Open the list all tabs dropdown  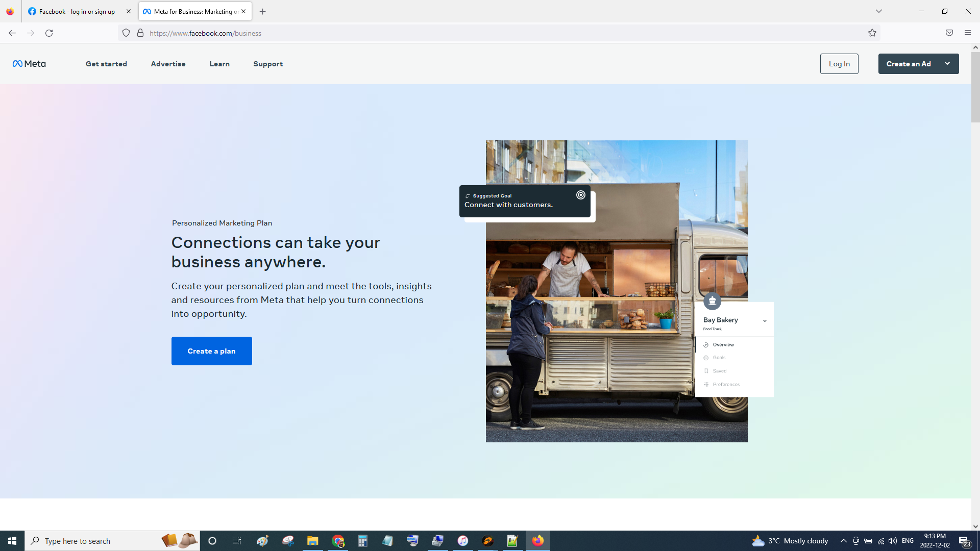click(879, 11)
